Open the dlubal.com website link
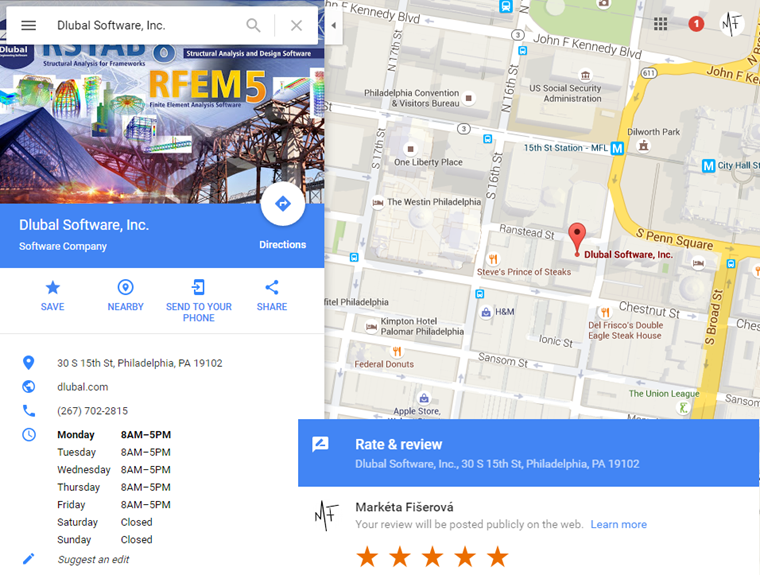 [82, 387]
